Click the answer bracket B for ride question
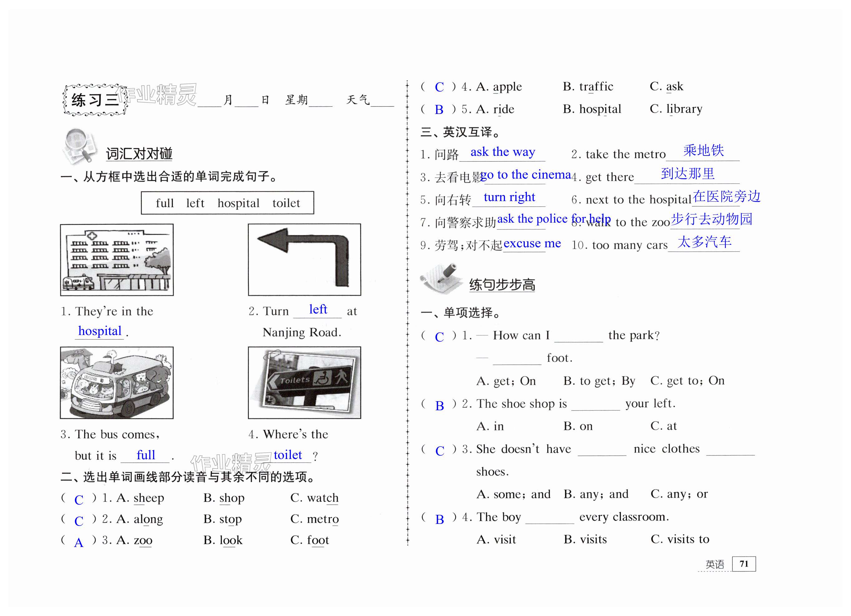Image resolution: width=851 pixels, height=616 pixels. pyautogui.click(x=439, y=110)
